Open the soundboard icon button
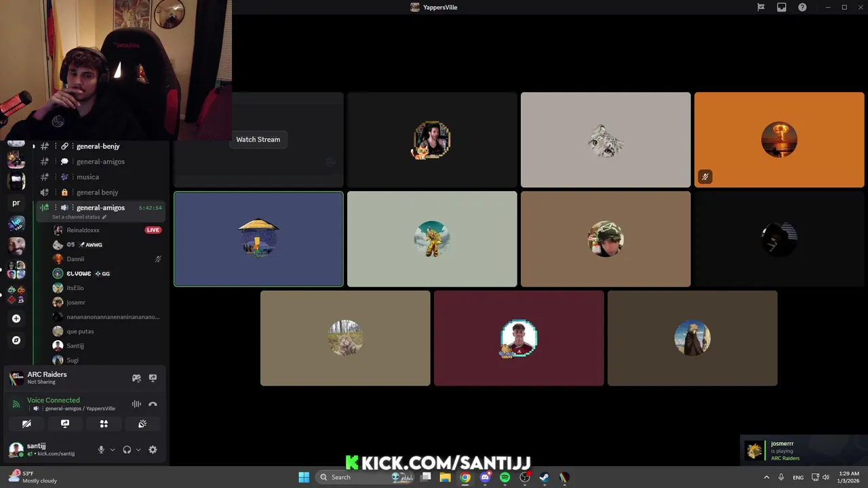The width and height of the screenshot is (868, 488). pos(142,424)
